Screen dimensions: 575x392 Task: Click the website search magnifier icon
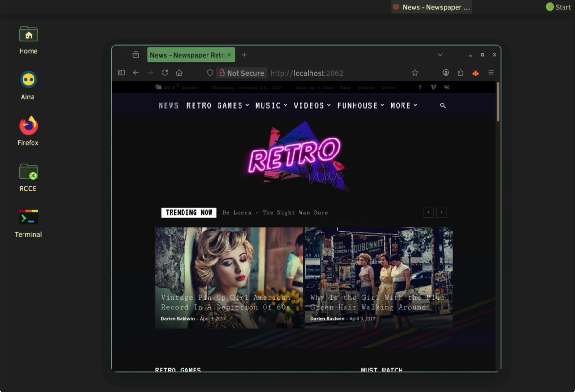(x=443, y=105)
